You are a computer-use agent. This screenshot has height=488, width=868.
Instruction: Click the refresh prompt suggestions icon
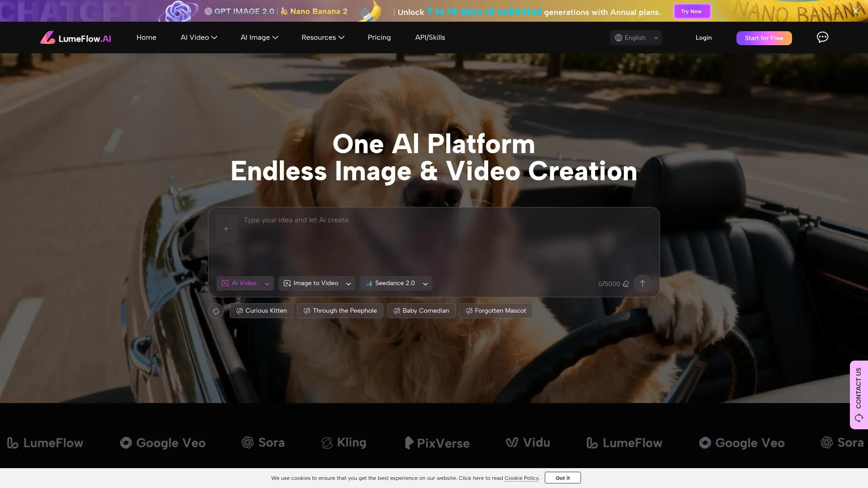[216, 311]
